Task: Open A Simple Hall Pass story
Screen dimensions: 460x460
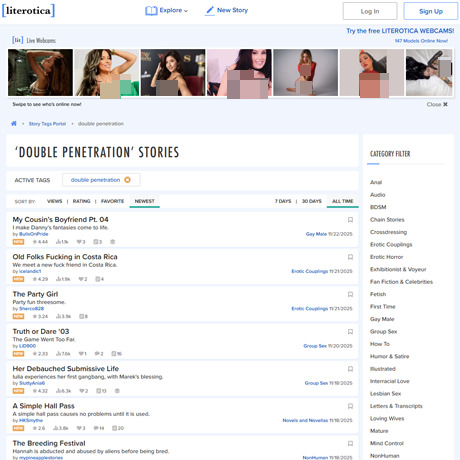Action: (x=44, y=406)
